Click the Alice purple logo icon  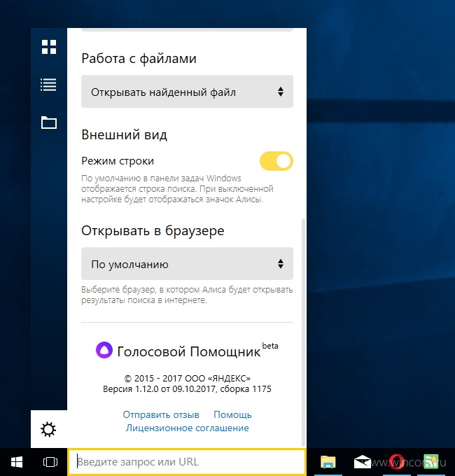click(104, 350)
